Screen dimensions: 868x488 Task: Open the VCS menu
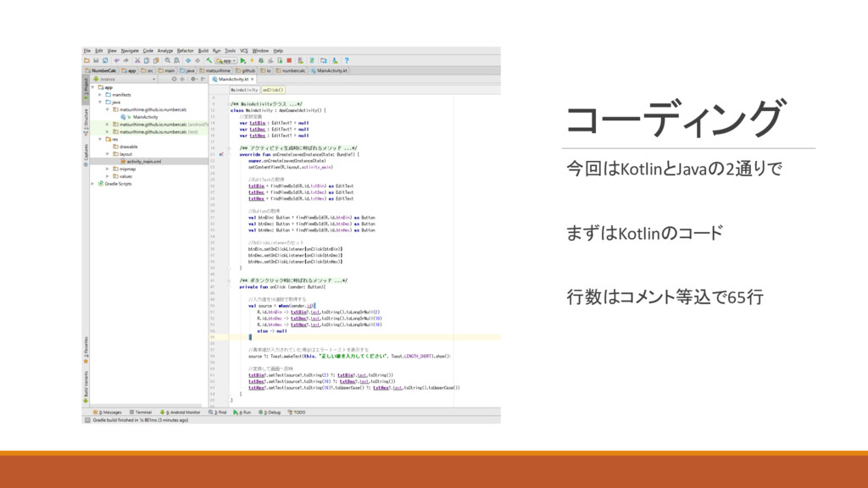pos(244,50)
